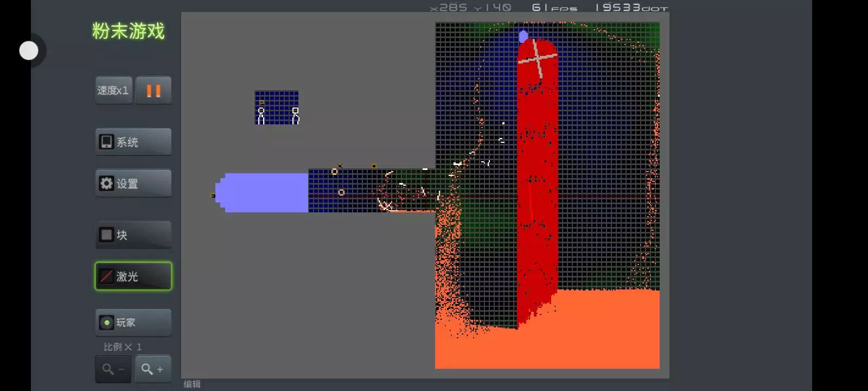Screen dimensions: 868x391
Task: Click the 编辑 edit label below canvas
Action: tap(192, 384)
